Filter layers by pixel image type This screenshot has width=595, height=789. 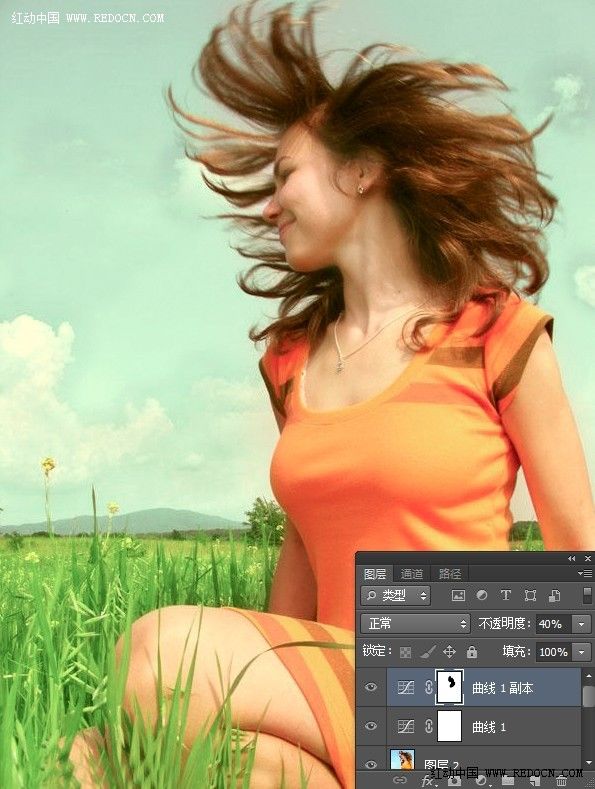pos(458,596)
